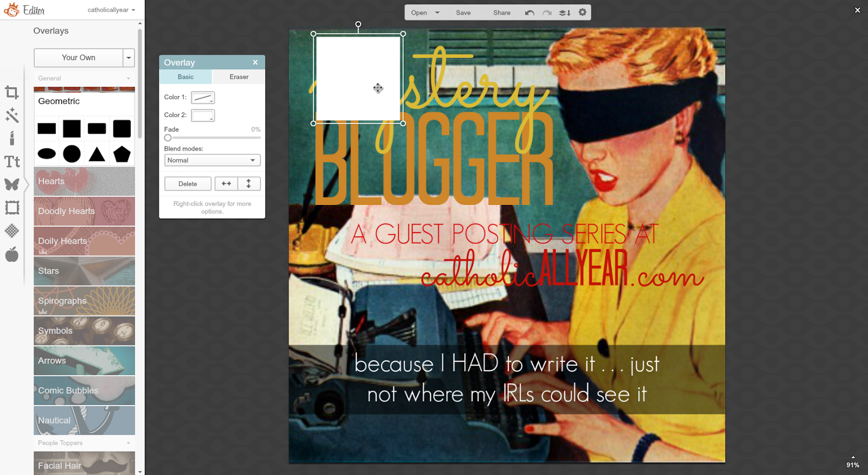Image resolution: width=868 pixels, height=475 pixels.
Task: Collapse the People Toppers section
Action: click(84, 443)
